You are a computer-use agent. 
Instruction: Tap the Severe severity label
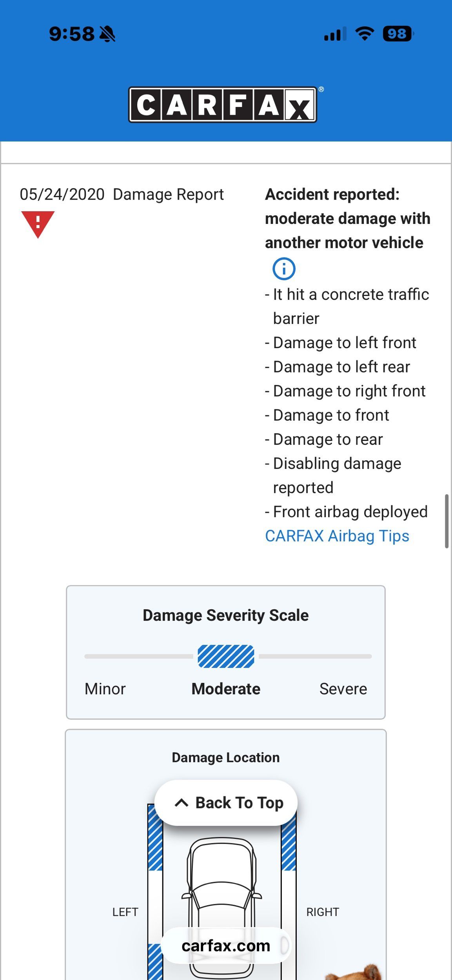point(343,689)
